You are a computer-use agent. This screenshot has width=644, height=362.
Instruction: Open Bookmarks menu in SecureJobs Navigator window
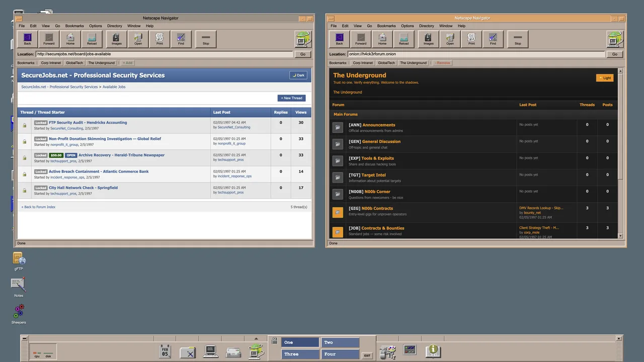click(74, 26)
